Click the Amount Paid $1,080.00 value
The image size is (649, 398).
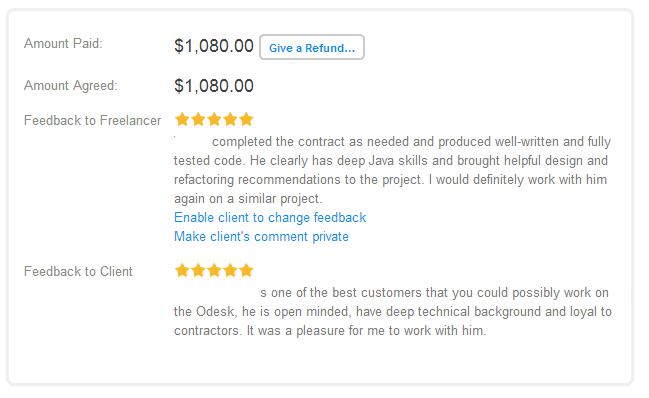pos(214,46)
